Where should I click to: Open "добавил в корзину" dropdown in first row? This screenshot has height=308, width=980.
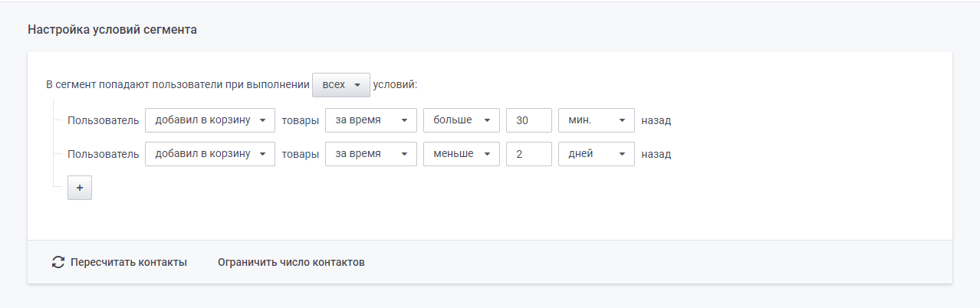[210, 120]
